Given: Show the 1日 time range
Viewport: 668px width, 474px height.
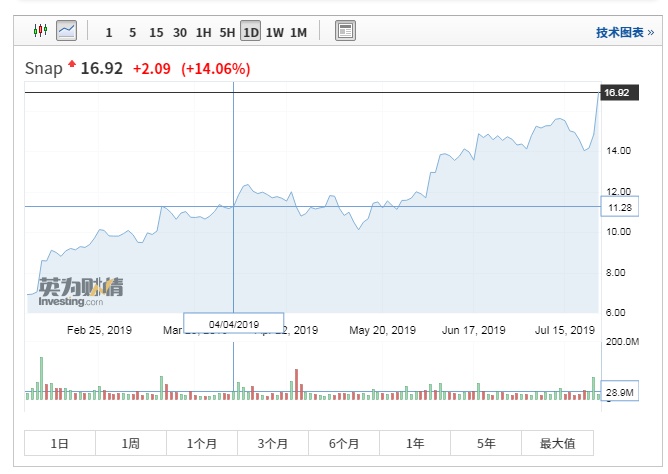Looking at the screenshot, I should (59, 443).
